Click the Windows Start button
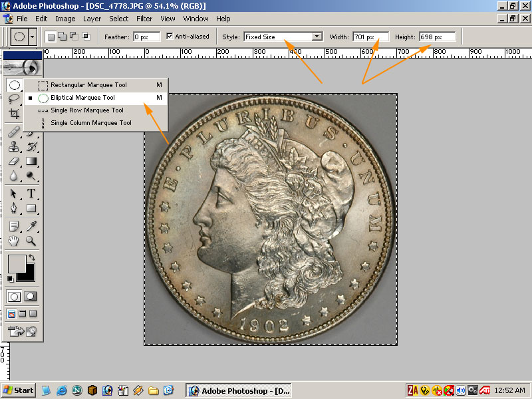532x399 pixels. point(19,390)
